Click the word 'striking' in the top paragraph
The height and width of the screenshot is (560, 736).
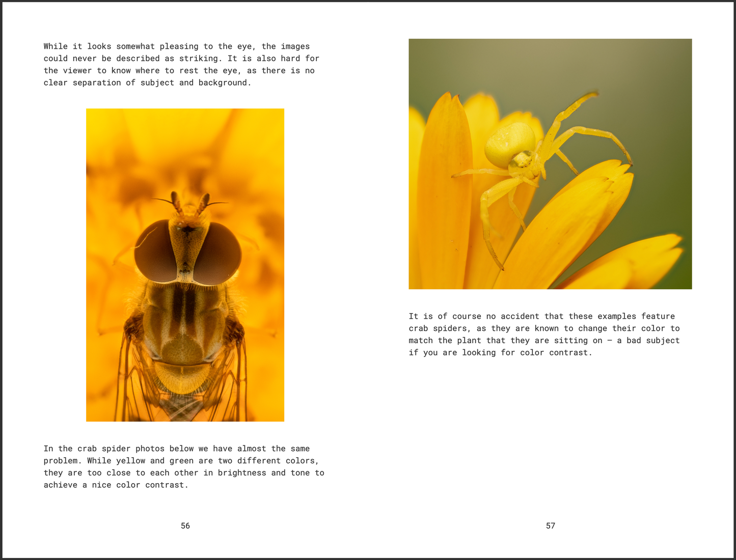(x=200, y=58)
